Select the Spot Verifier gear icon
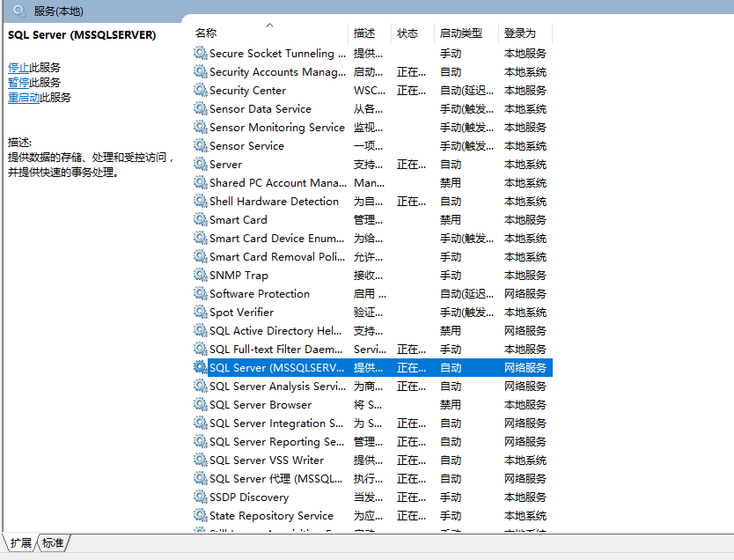The image size is (734, 560). pos(201,312)
